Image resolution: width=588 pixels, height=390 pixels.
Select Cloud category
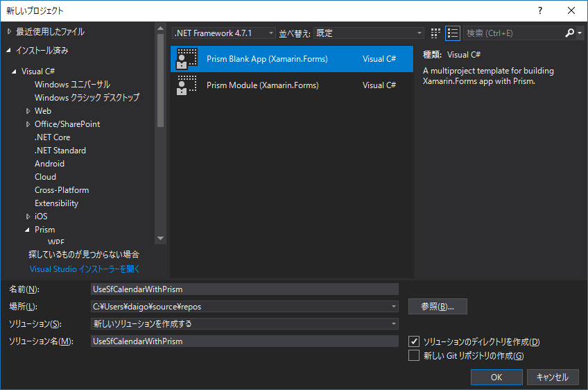tap(45, 177)
